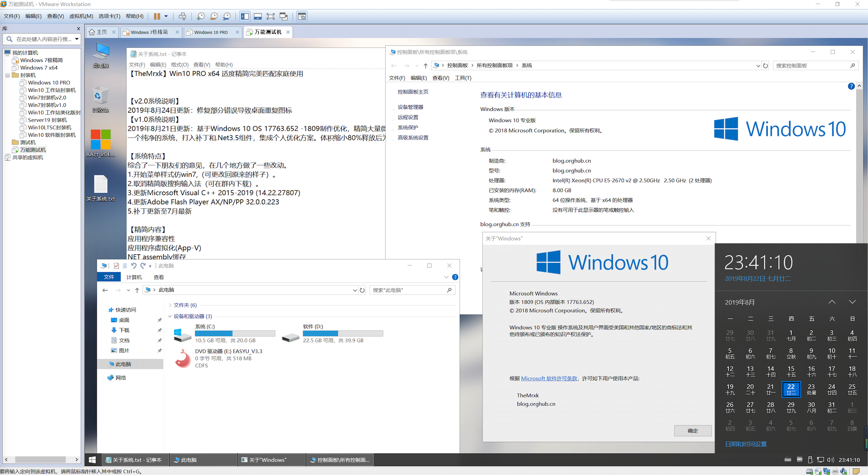Click the CD/DVD device status icon
Screen dimensions: 868x475
[818, 471]
